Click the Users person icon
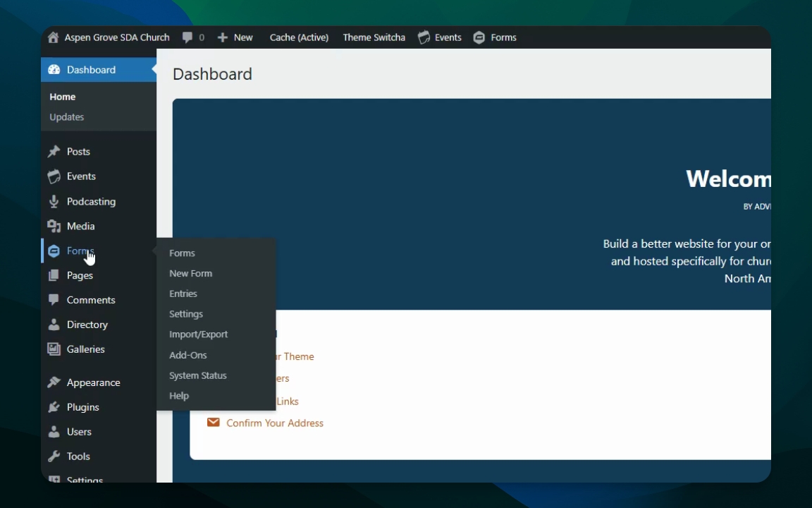812x508 pixels. pyautogui.click(x=54, y=431)
